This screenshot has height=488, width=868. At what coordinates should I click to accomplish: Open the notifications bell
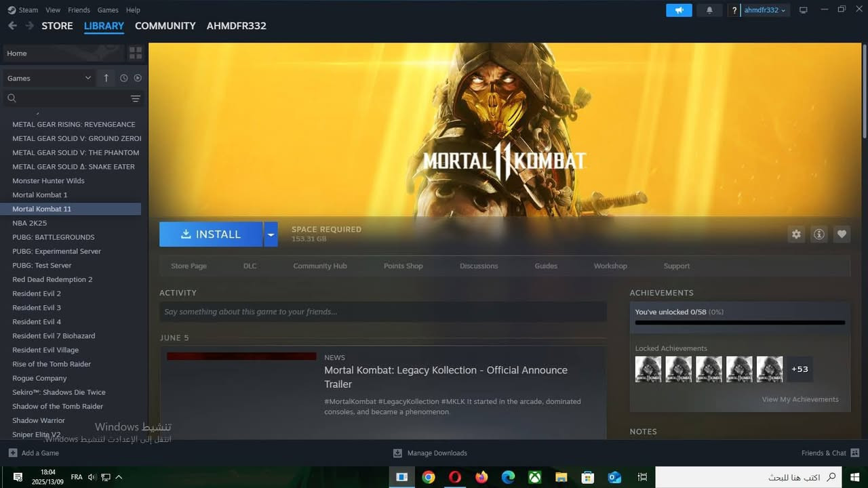point(709,10)
